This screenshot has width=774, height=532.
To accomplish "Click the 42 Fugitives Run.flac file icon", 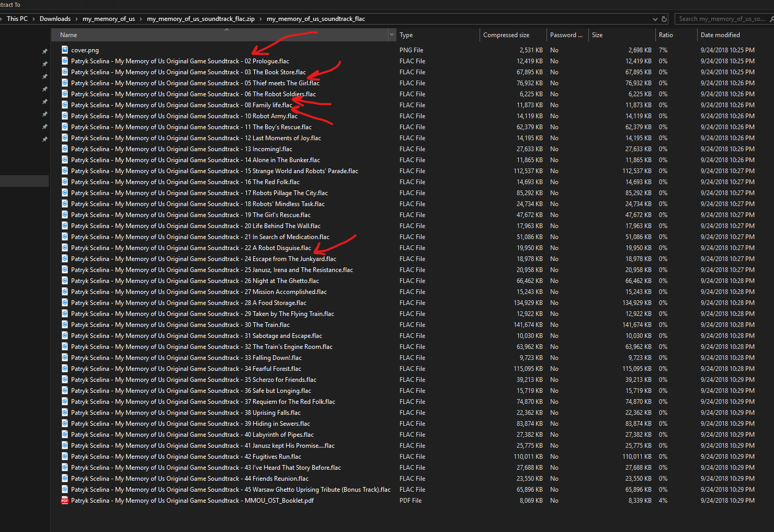I will [x=65, y=456].
